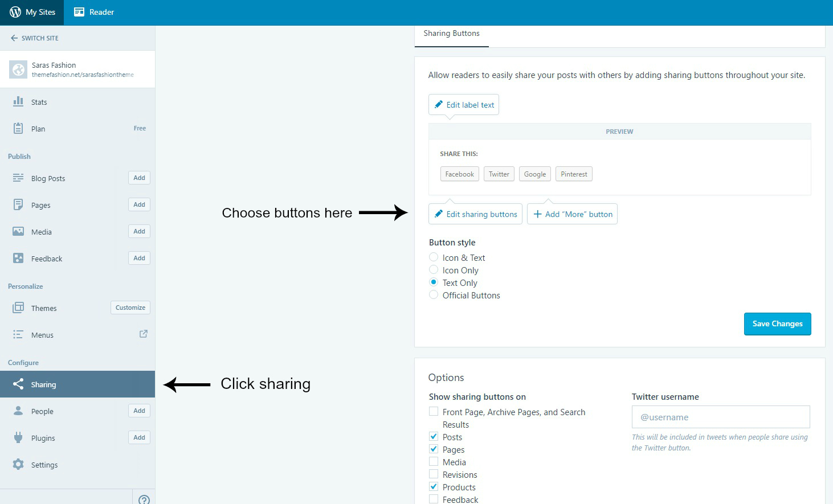Uncheck the Posts checkbox
833x504 pixels.
point(434,437)
